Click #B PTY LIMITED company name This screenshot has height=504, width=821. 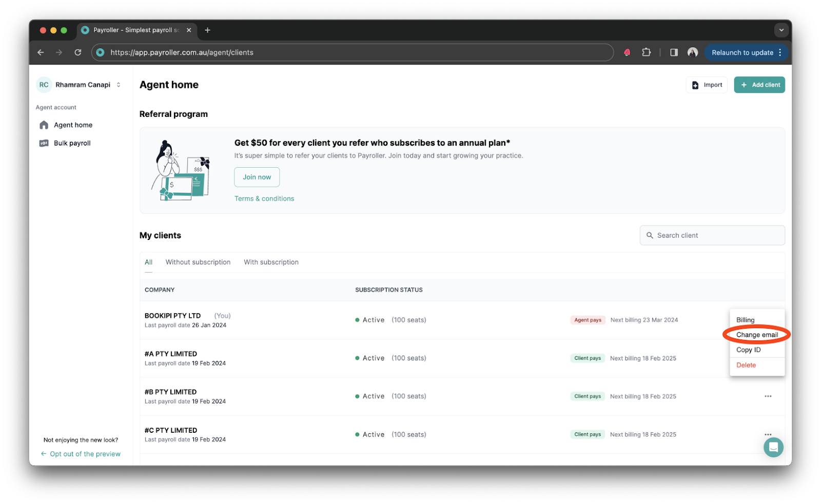coord(170,392)
